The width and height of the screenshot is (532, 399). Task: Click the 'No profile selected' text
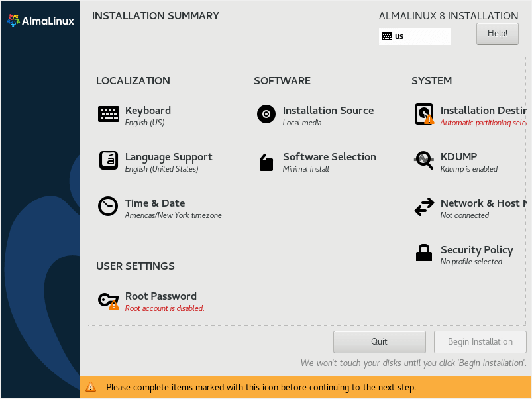pos(471,262)
